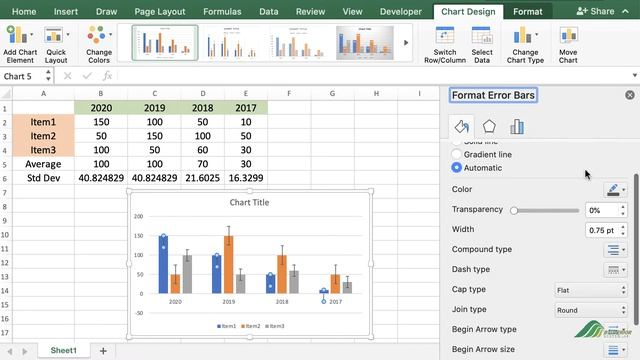
Task: Select the Gradient line radio option
Action: click(456, 154)
